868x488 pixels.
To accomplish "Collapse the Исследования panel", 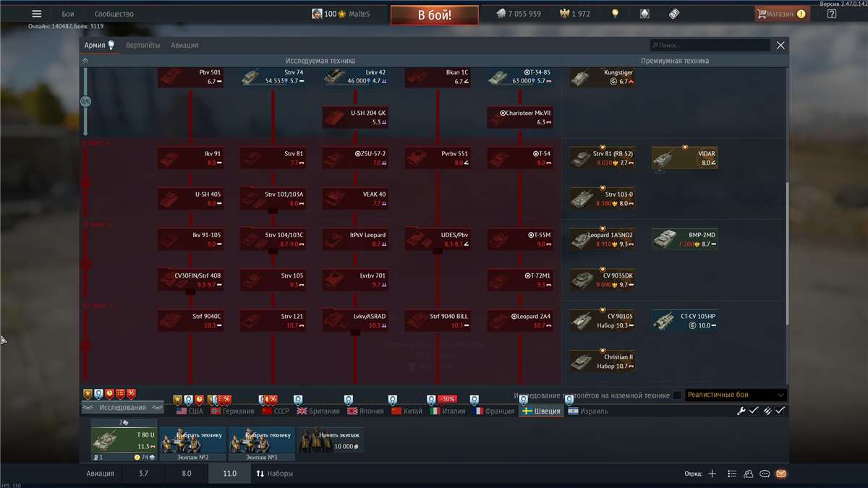I will [x=122, y=408].
